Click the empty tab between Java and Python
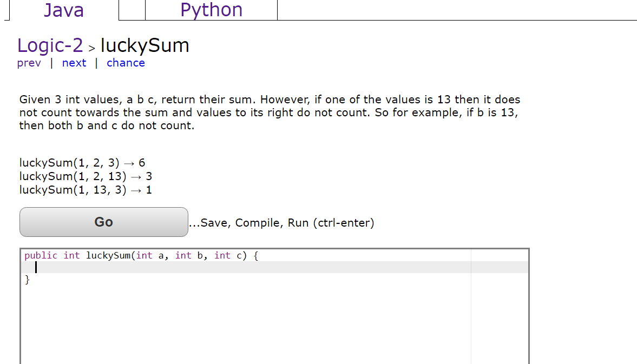Image resolution: width=637 pixels, height=364 pixels. coord(132,10)
